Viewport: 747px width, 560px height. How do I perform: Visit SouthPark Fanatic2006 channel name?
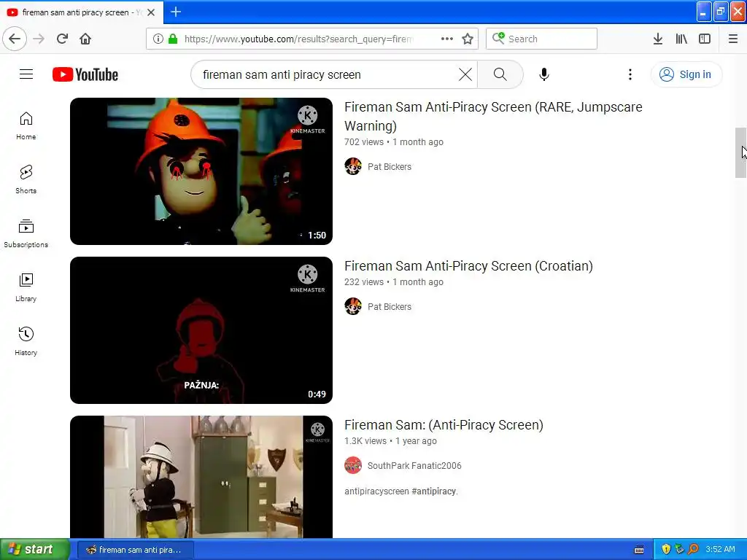pos(414,466)
